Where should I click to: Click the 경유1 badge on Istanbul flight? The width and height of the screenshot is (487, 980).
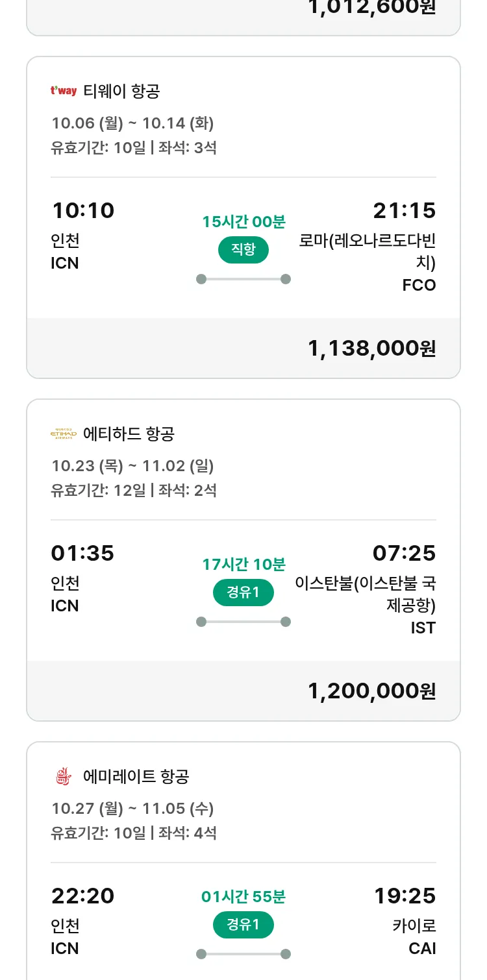pyautogui.click(x=243, y=593)
